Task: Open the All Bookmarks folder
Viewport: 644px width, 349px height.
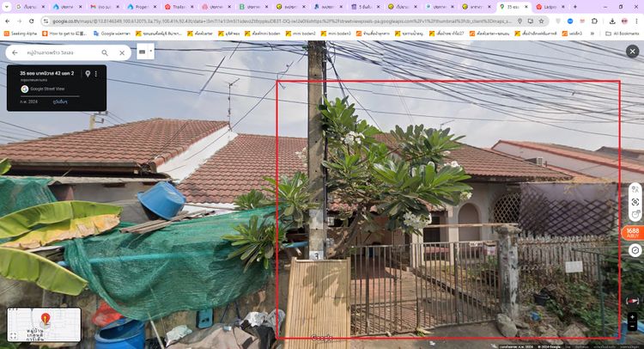Action: pos(620,34)
